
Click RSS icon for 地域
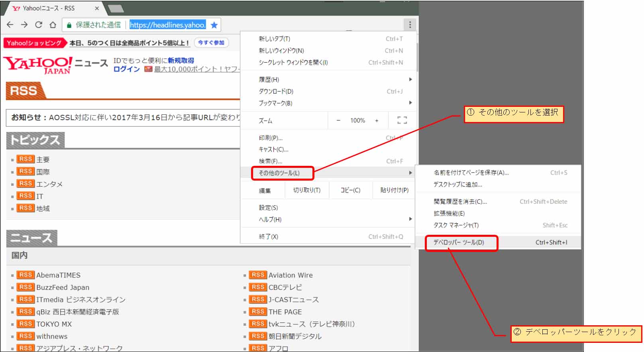click(x=26, y=208)
